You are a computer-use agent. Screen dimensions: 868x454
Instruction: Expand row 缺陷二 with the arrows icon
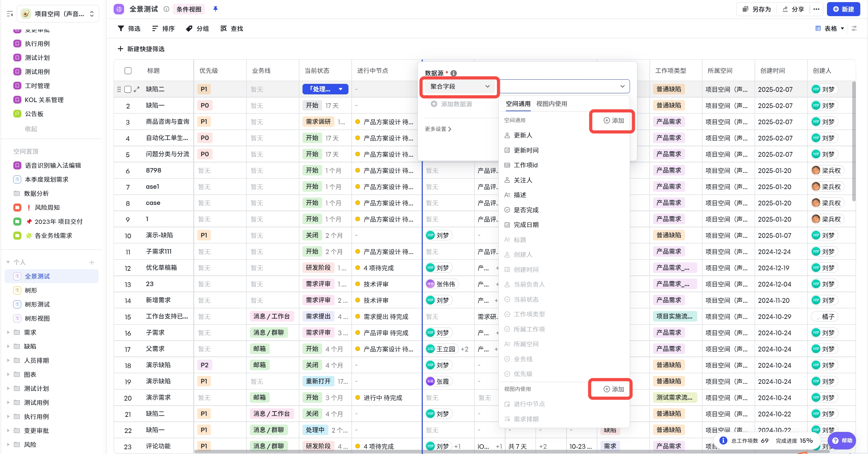pos(137,89)
